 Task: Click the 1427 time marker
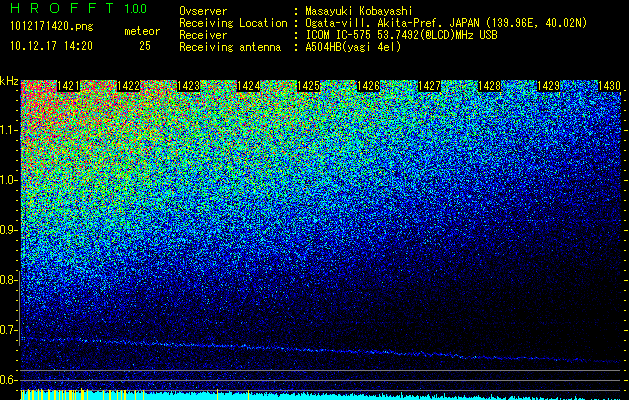429,86
